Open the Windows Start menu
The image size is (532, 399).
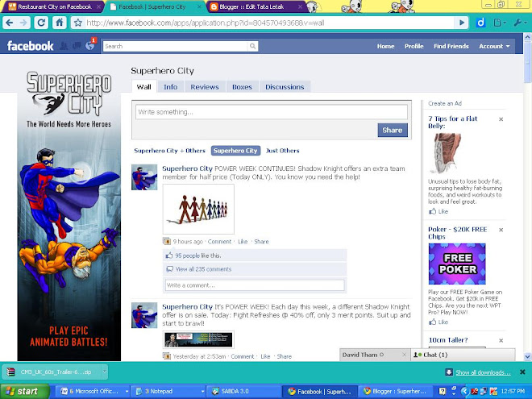point(24,391)
